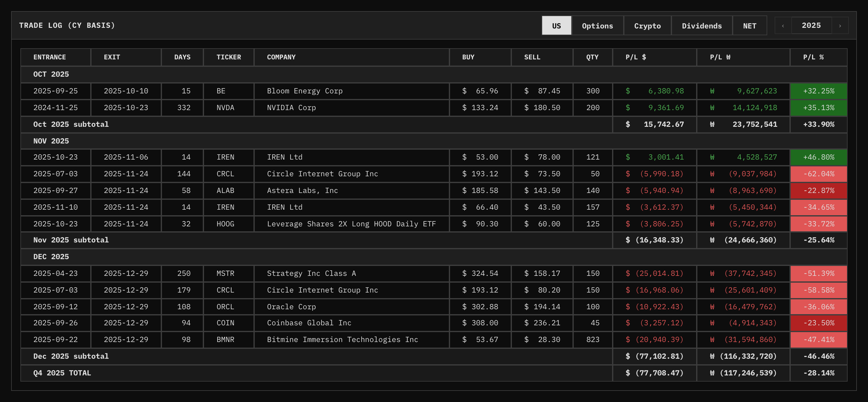Click the TRADE LOG (CY BASIS) title

point(67,26)
